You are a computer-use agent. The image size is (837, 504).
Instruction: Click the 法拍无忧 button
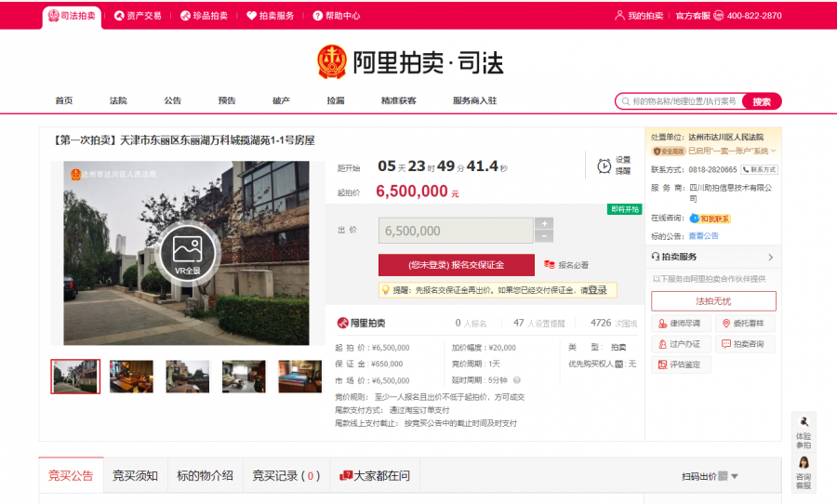[x=713, y=301]
